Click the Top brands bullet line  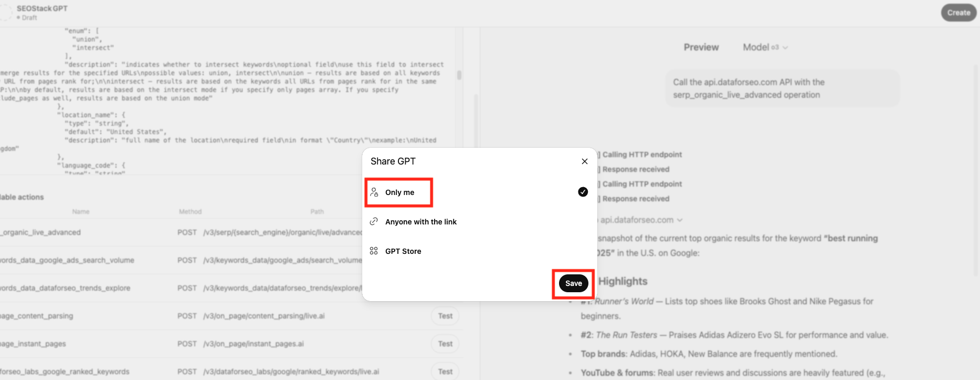pyautogui.click(x=709, y=354)
